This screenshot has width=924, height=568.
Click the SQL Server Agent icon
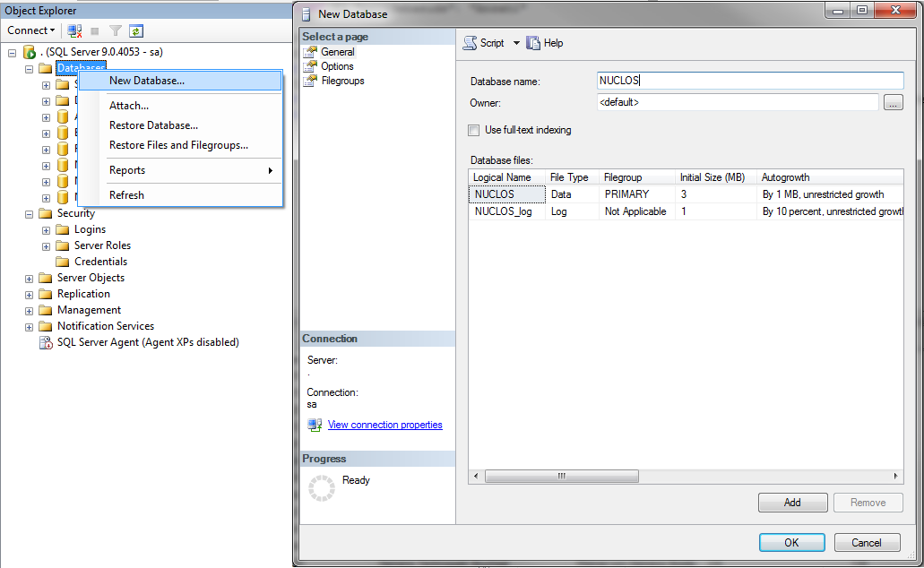click(46, 342)
